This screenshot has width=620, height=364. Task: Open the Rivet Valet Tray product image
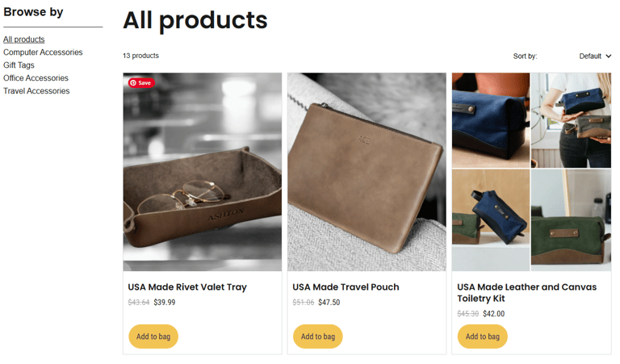(203, 172)
